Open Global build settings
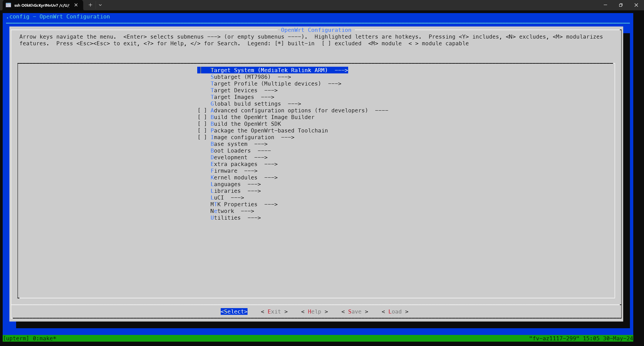This screenshot has width=644, height=346. point(256,104)
